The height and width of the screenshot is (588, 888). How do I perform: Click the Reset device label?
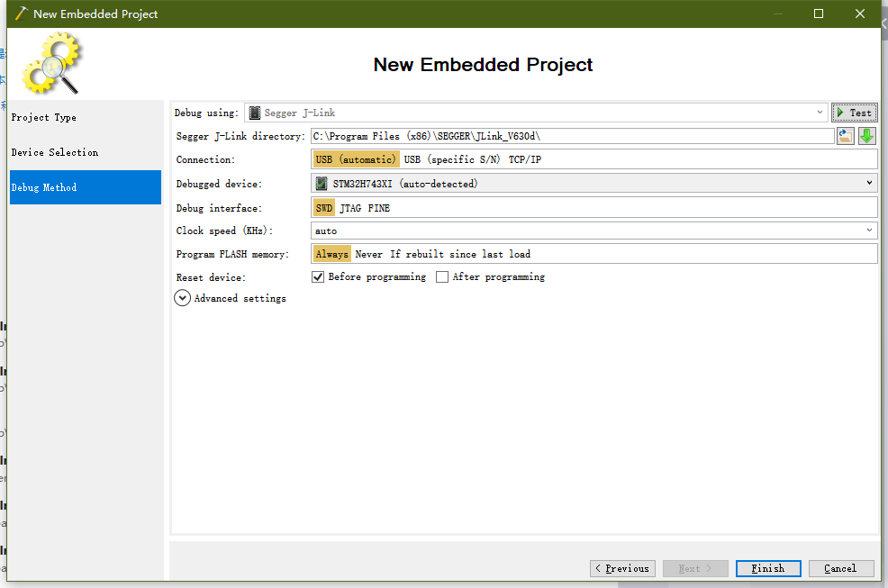point(211,277)
